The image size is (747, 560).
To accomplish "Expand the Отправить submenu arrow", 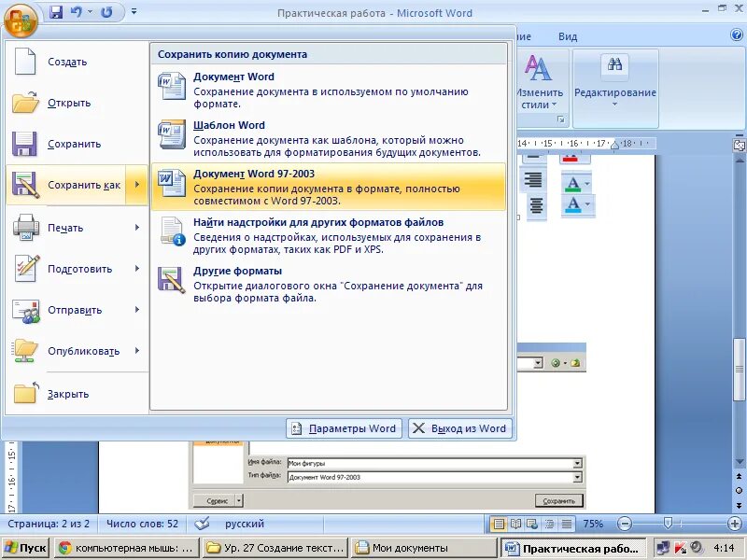I will click(137, 310).
